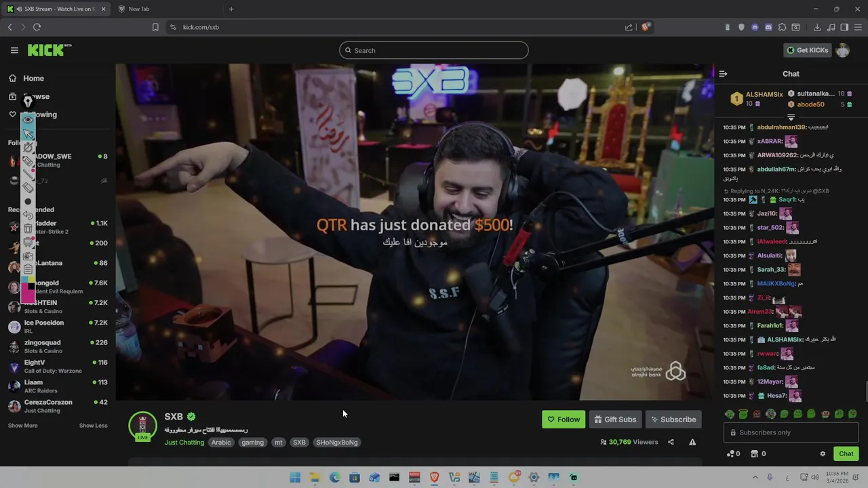This screenshot has height=488, width=868.
Task: Click the Gift Subs button
Action: (615, 420)
